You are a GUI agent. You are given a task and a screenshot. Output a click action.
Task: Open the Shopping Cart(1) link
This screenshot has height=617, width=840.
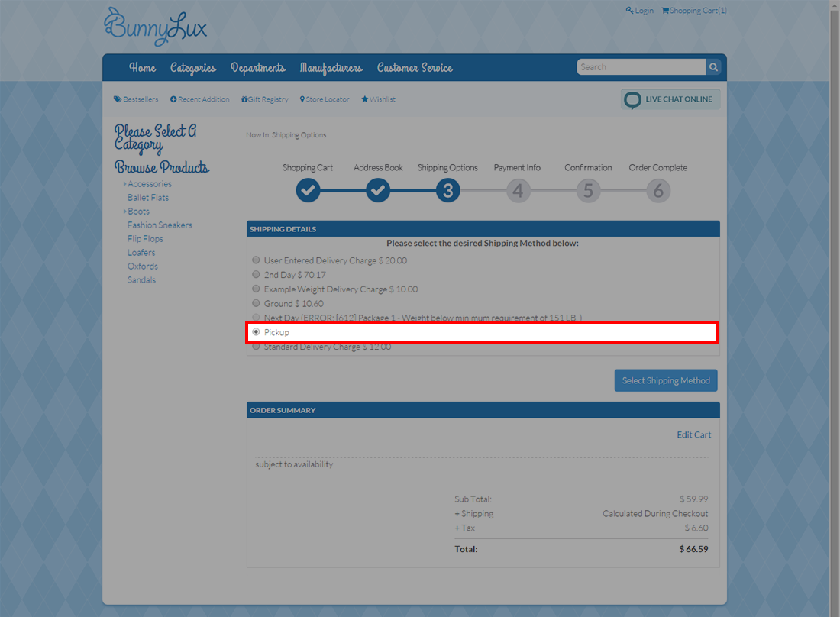tap(693, 10)
